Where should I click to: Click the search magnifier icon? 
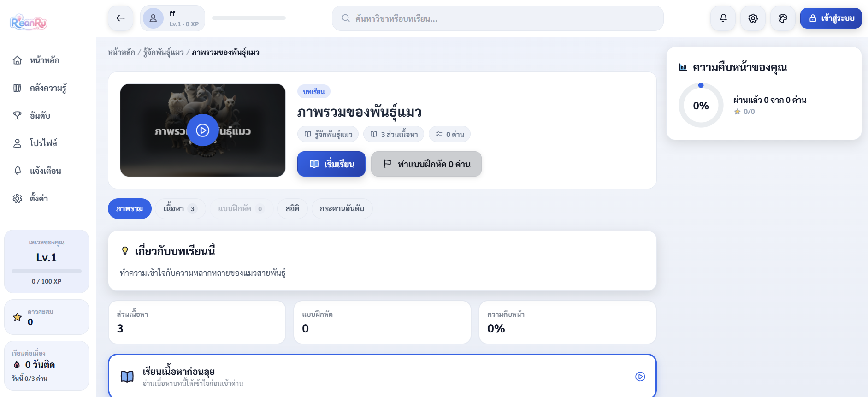[x=346, y=18]
